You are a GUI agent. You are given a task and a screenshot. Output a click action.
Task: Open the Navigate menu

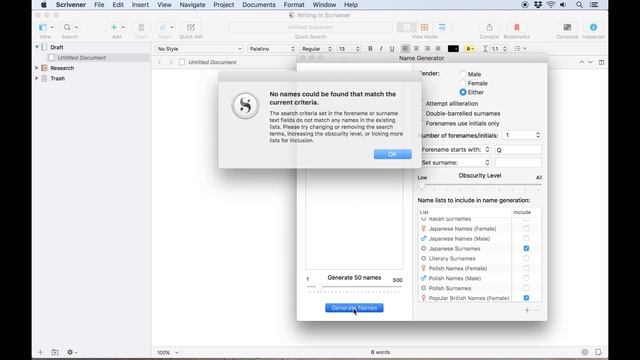tap(192, 5)
